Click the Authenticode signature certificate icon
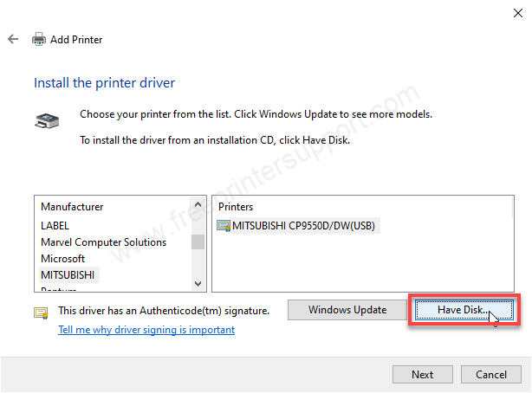Image resolution: width=532 pixels, height=393 pixels. [x=41, y=312]
